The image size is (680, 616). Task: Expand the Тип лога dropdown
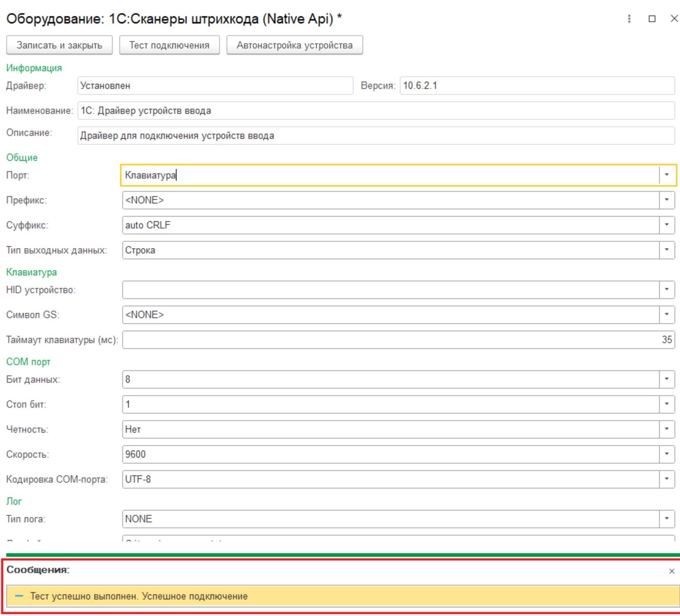(x=667, y=519)
